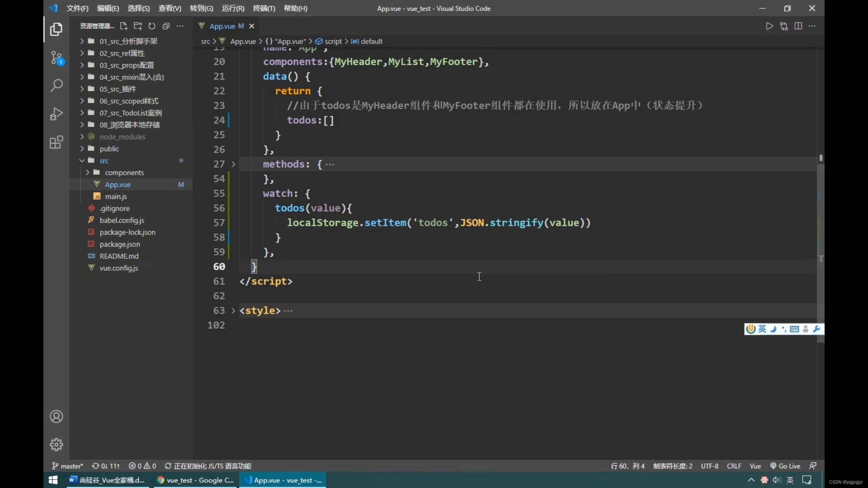Screen dimensions: 868x488
Task: Open errors and warnings count
Action: pyautogui.click(x=142, y=466)
